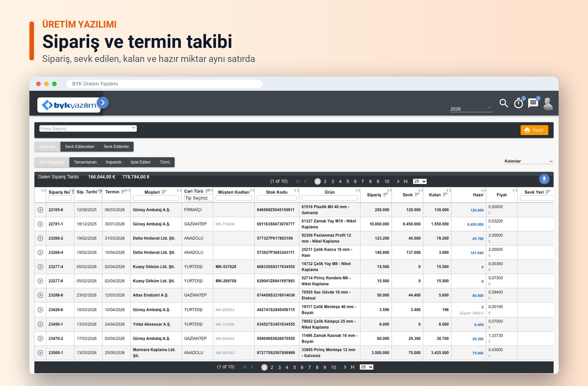588x386 pixels.
Task: Go to next page in top paginator
Action: pos(398,182)
